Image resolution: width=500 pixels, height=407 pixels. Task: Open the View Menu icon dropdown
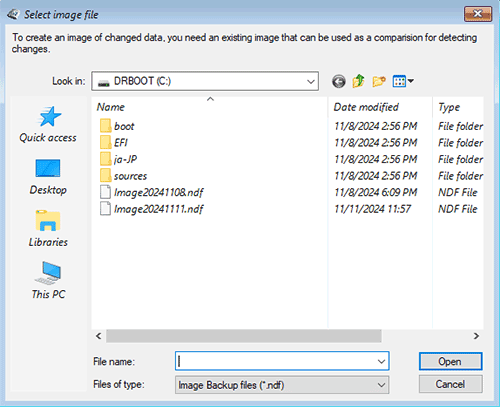click(403, 81)
